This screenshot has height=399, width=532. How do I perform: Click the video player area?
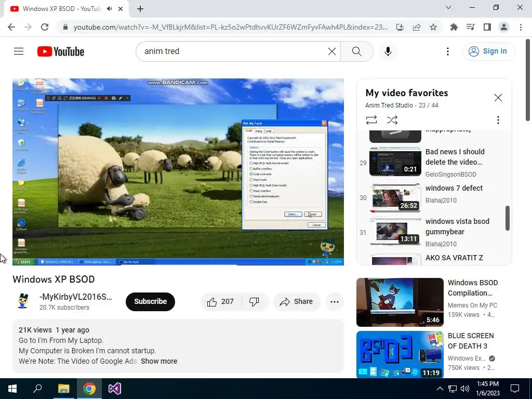point(178,171)
